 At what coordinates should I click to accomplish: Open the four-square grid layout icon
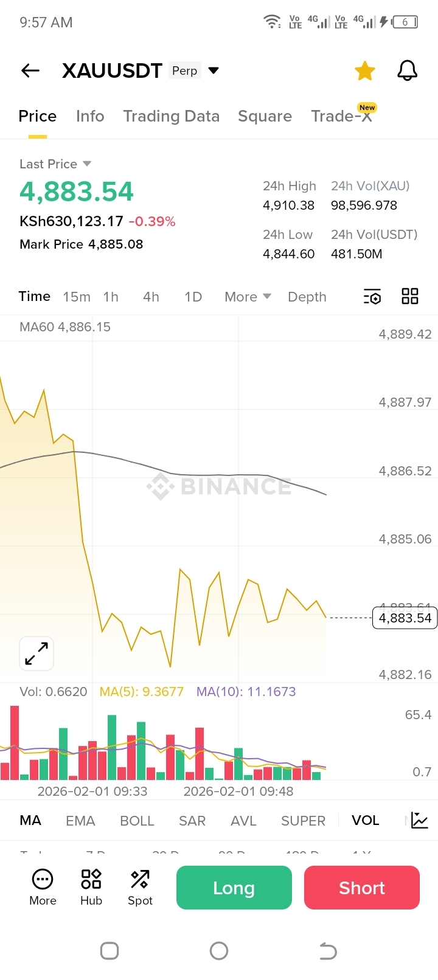pyautogui.click(x=410, y=297)
